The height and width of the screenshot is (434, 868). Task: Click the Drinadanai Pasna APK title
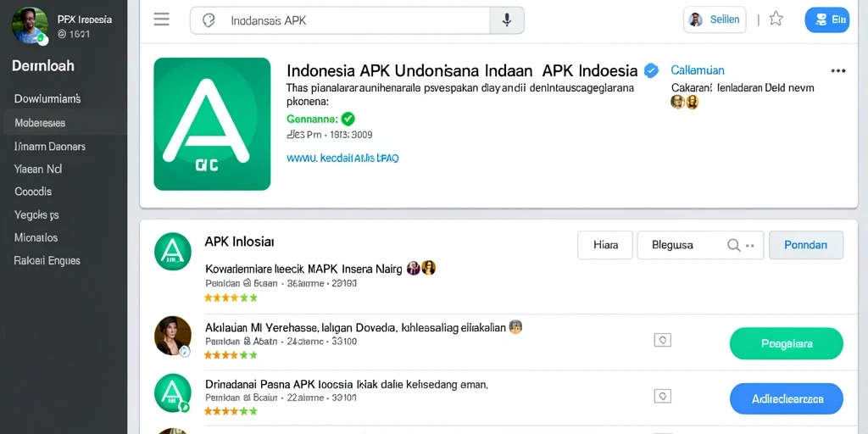point(347,384)
